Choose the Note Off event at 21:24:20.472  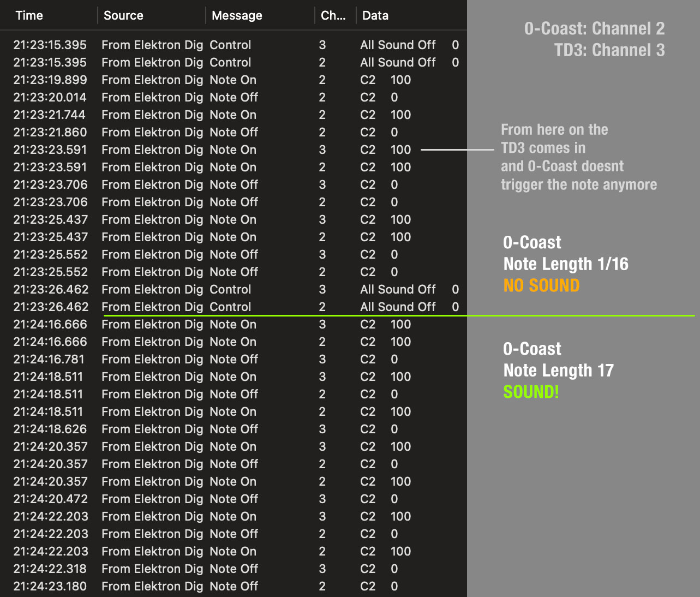(233, 499)
